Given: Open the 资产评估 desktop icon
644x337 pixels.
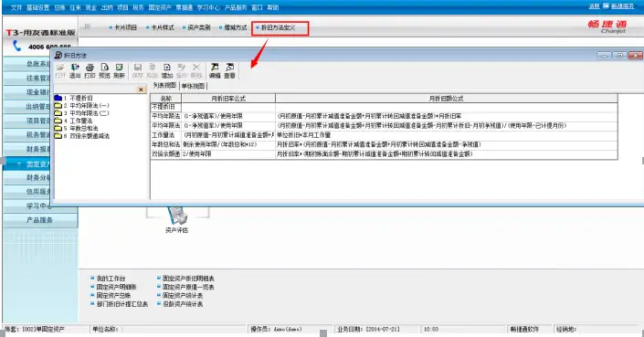Looking at the screenshot, I should click(177, 220).
